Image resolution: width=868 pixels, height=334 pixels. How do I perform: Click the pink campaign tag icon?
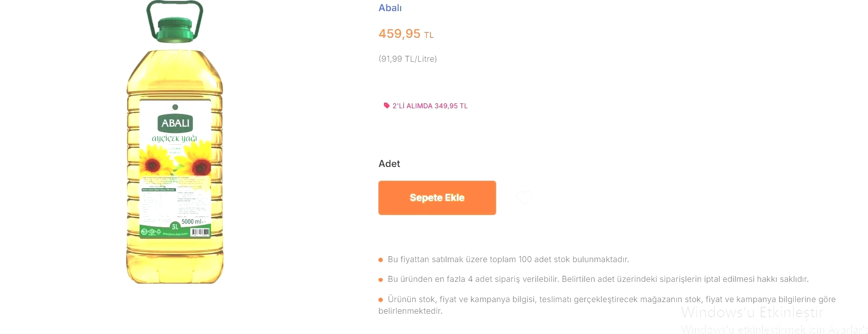coord(386,106)
